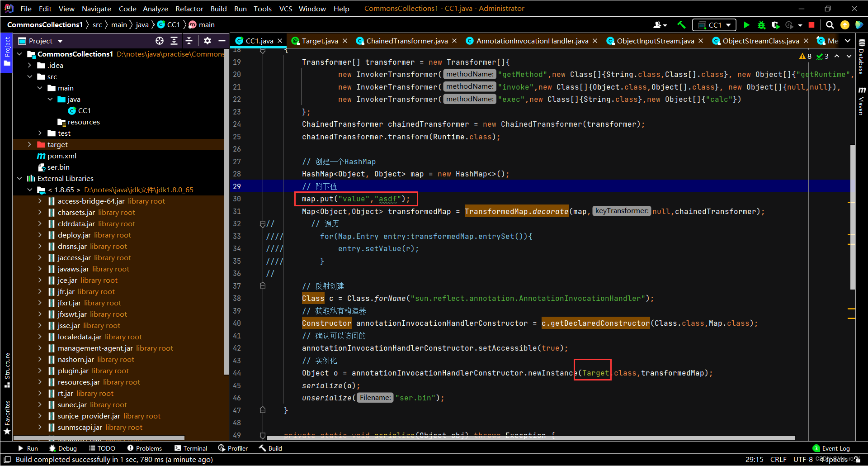The width and height of the screenshot is (868, 466).
Task: Open the user account icon dropdown
Action: (660, 25)
